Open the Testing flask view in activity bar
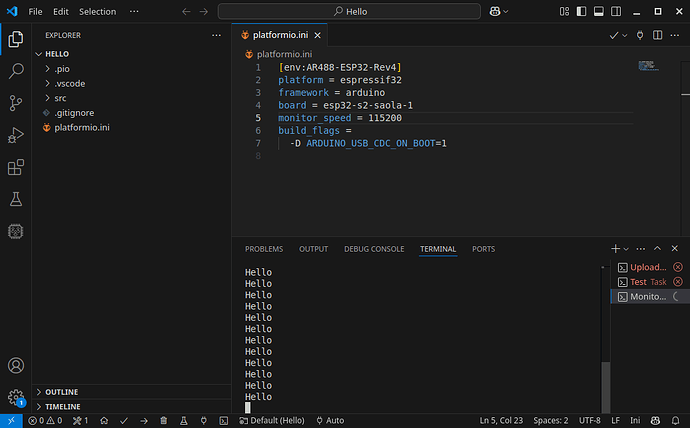This screenshot has width=690, height=428. [16, 199]
